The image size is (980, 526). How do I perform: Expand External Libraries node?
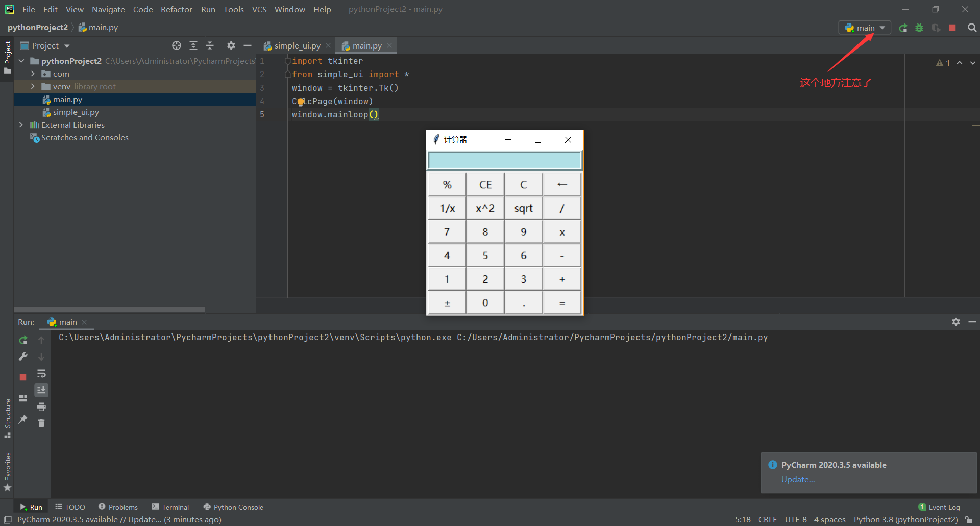[x=21, y=125]
